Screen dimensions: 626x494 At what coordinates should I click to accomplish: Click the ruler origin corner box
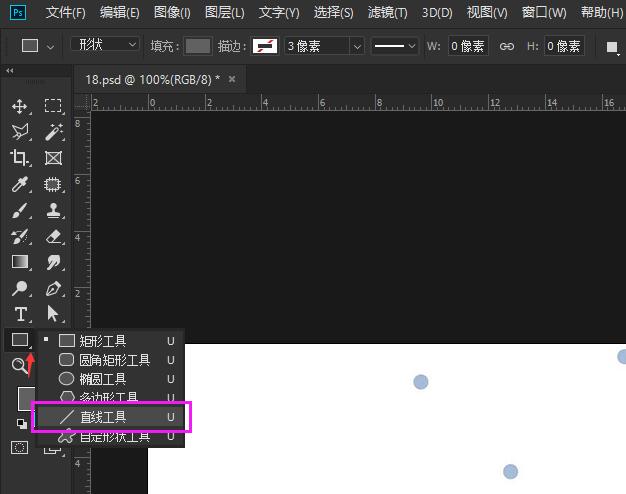pos(82,102)
